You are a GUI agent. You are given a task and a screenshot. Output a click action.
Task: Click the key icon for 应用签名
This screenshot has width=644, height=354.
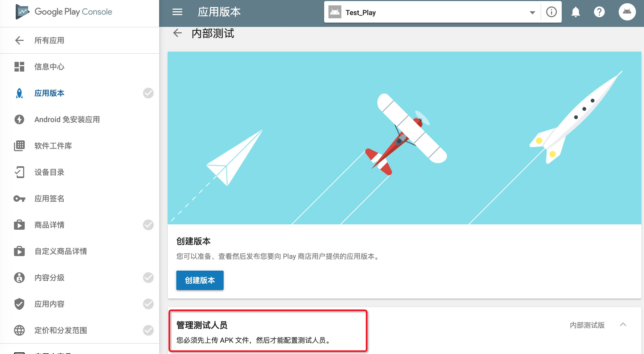19,199
